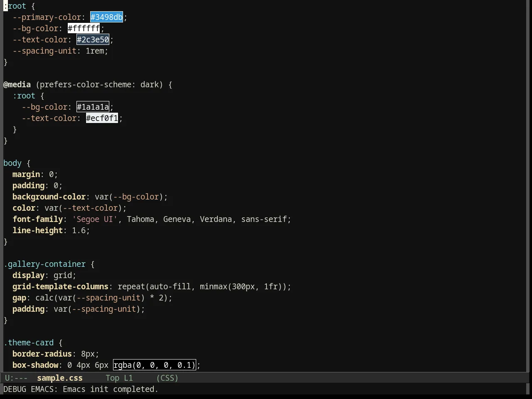532x399 pixels.
Task: Click the Verdana font name
Action: pyautogui.click(x=216, y=219)
